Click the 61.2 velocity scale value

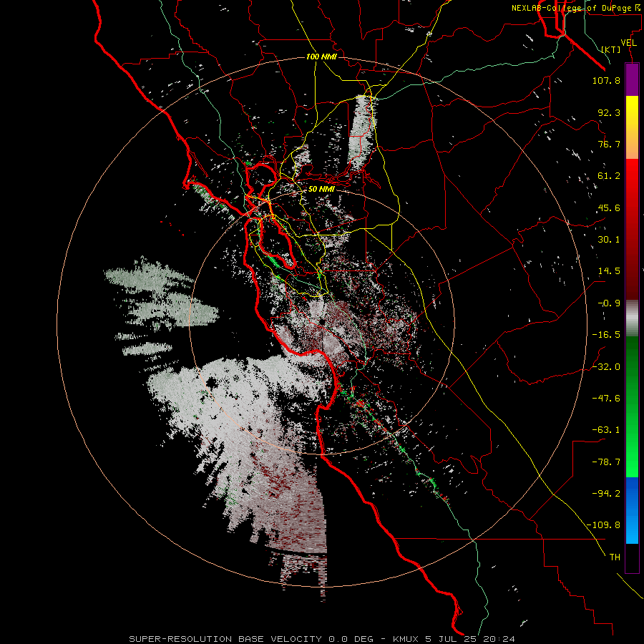[x=609, y=176]
